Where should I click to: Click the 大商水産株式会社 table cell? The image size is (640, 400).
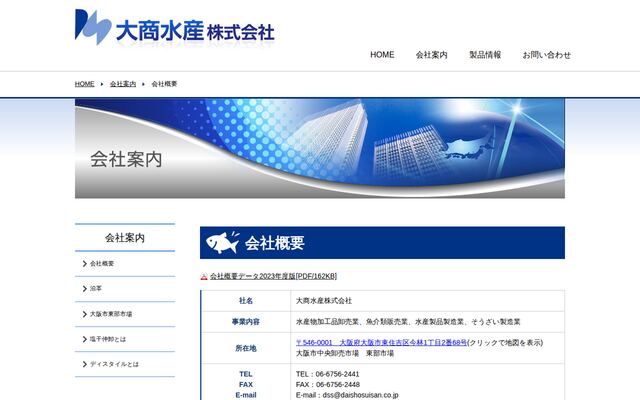(428, 301)
